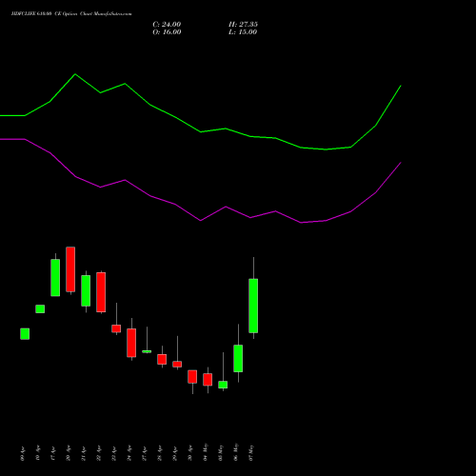
Task: Click the 09 Apr date label
Action: (23, 453)
